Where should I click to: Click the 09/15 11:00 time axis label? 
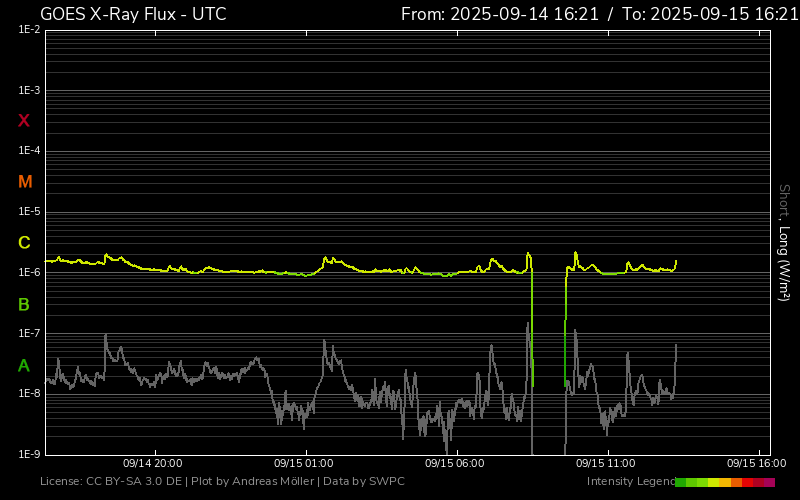(x=605, y=464)
